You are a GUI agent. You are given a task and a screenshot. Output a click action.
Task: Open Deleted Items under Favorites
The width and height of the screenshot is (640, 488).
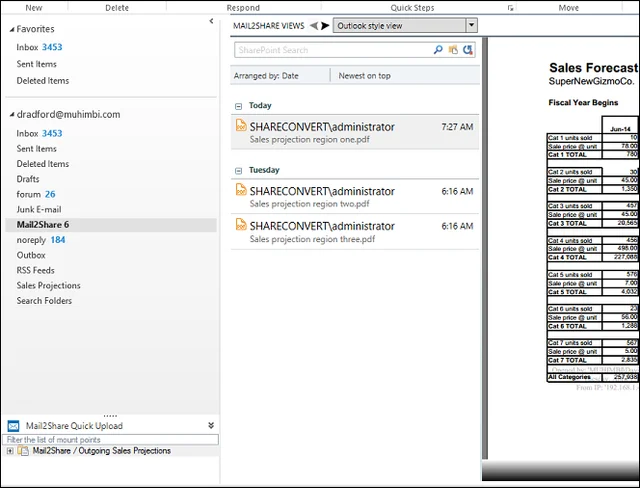[42, 80]
